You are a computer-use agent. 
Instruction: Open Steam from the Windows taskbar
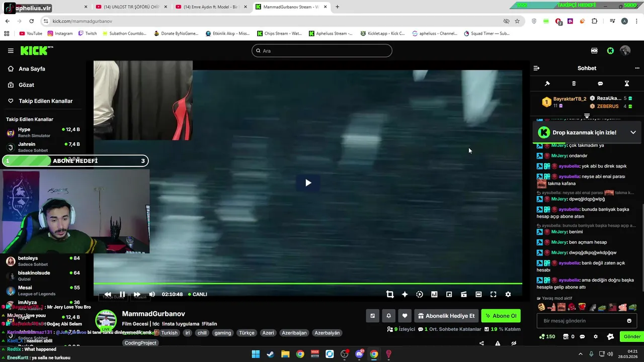270,354
